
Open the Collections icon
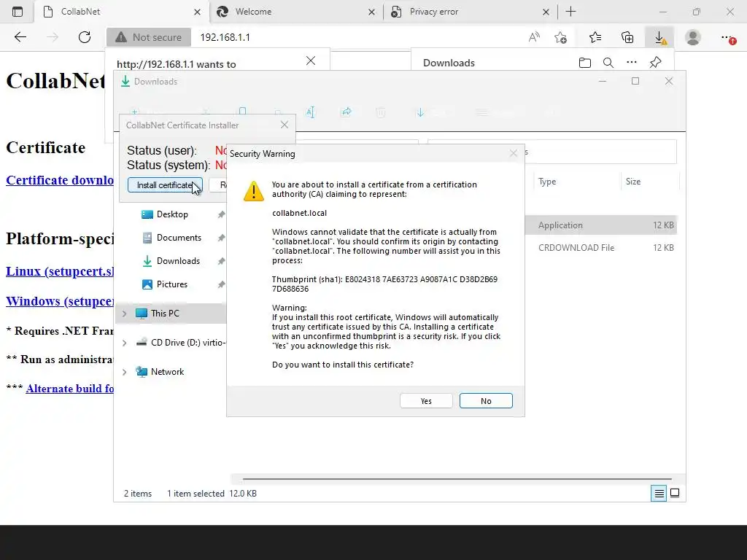pyautogui.click(x=627, y=37)
